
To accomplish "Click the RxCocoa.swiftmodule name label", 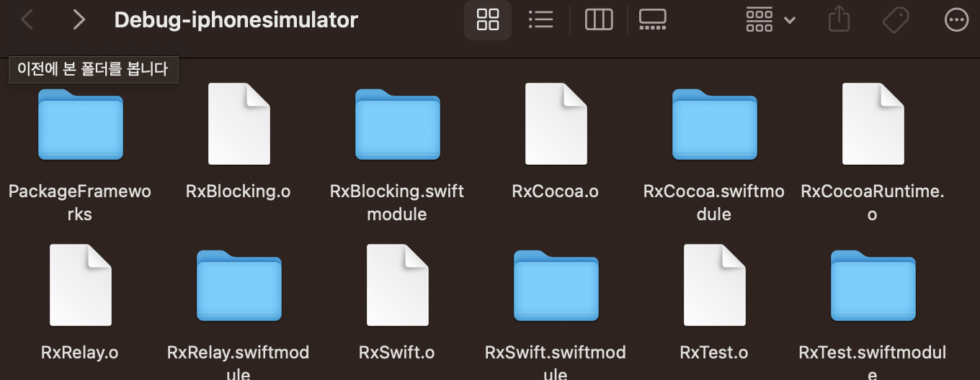I will 714,203.
